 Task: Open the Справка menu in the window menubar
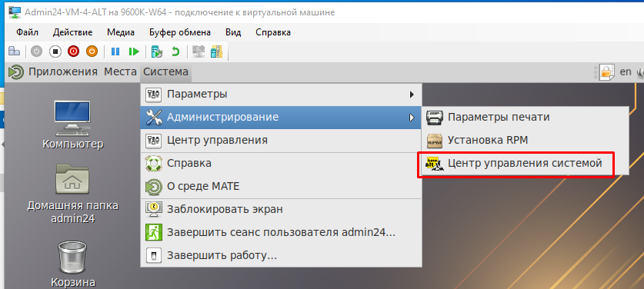tap(273, 32)
